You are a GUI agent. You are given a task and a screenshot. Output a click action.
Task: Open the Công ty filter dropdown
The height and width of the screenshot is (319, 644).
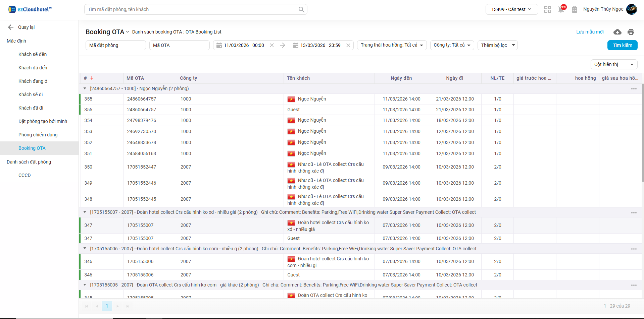tap(452, 45)
